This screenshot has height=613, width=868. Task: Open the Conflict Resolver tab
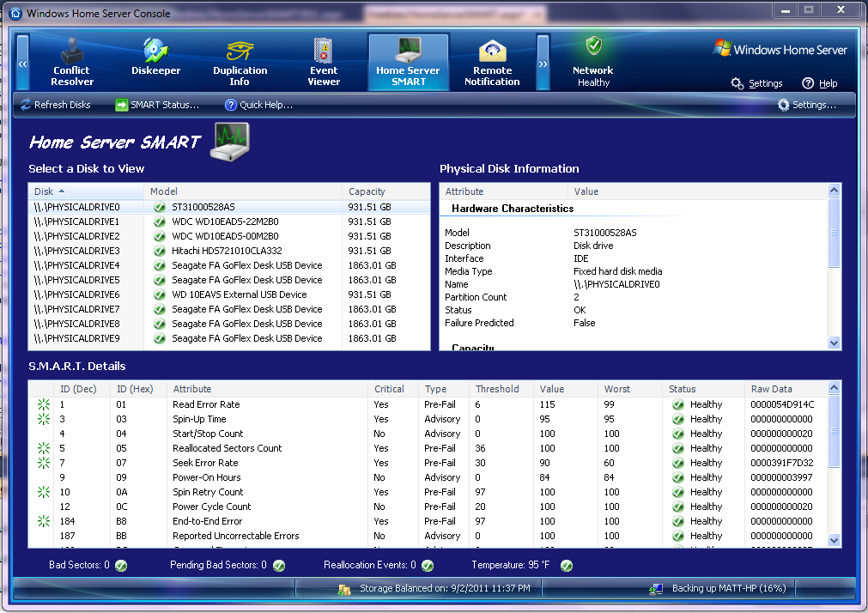click(72, 62)
